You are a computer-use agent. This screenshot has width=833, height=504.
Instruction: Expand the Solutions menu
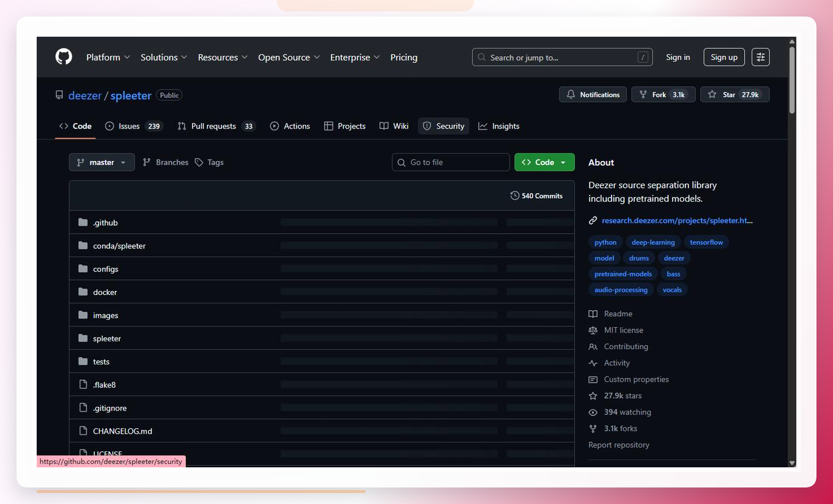(164, 57)
